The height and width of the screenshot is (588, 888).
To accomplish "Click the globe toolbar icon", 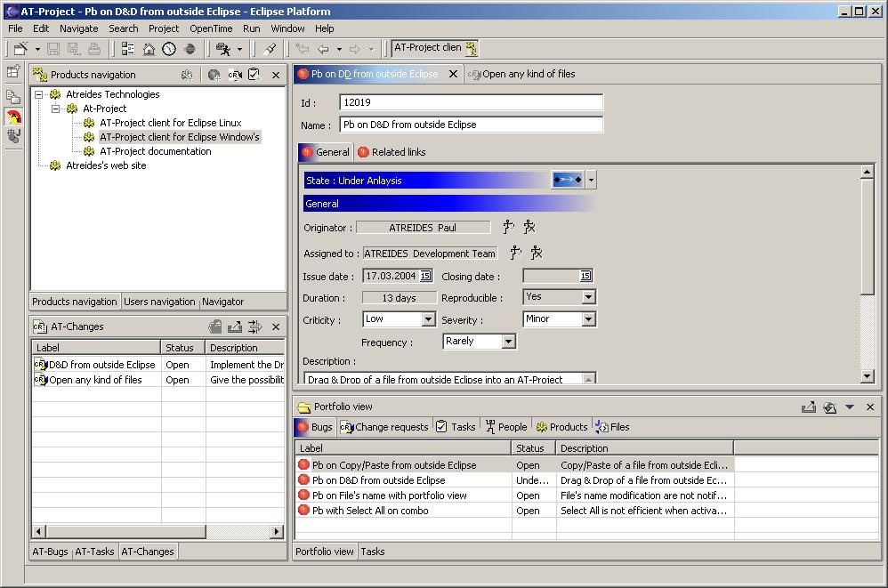I will pos(190,49).
